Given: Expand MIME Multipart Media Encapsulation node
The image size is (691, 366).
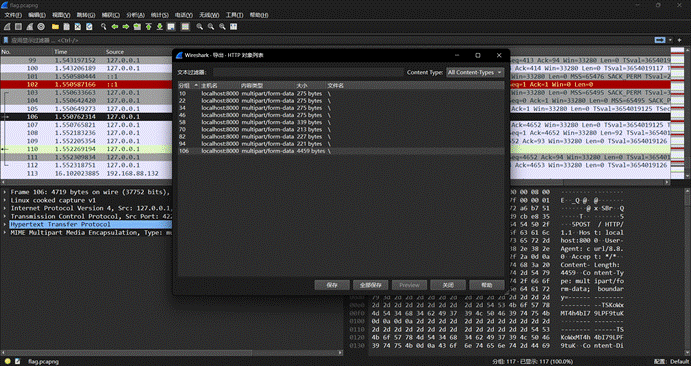Looking at the screenshot, I should pyautogui.click(x=5, y=233).
